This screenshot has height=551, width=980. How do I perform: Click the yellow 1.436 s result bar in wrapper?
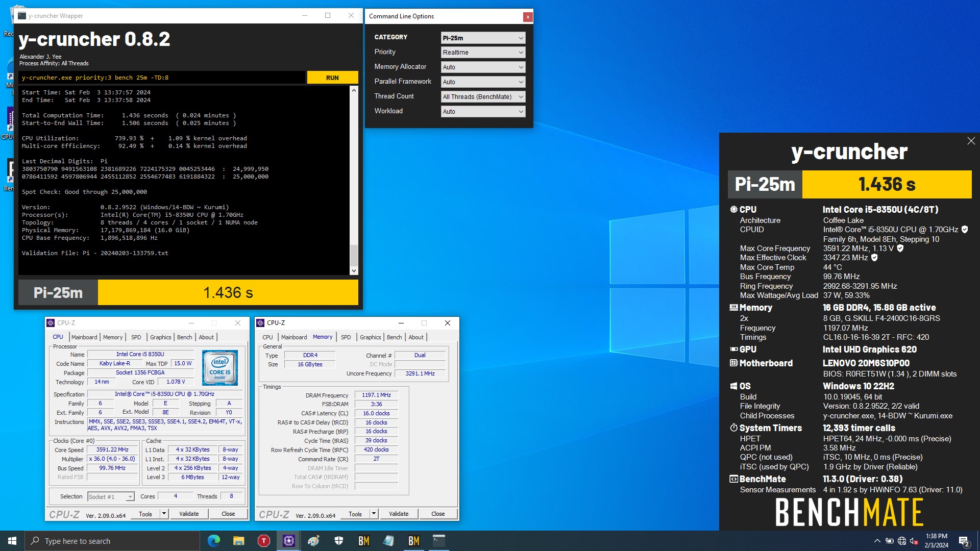click(x=228, y=293)
